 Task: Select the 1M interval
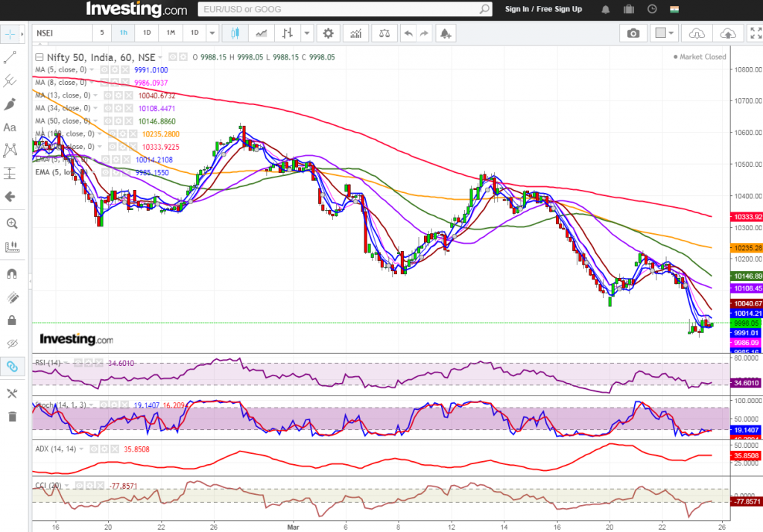(171, 33)
